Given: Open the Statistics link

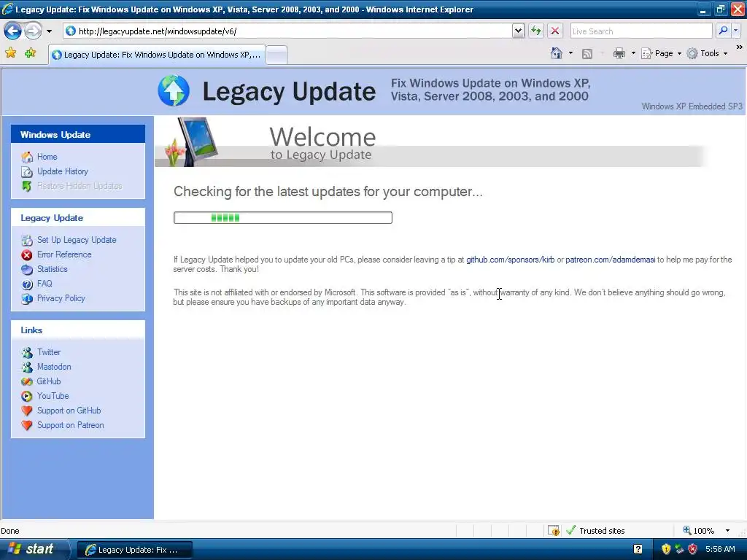Looking at the screenshot, I should pos(53,269).
